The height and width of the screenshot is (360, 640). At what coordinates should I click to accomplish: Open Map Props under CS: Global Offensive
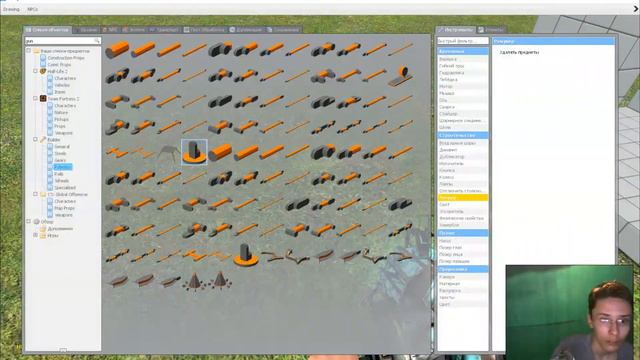[64, 208]
